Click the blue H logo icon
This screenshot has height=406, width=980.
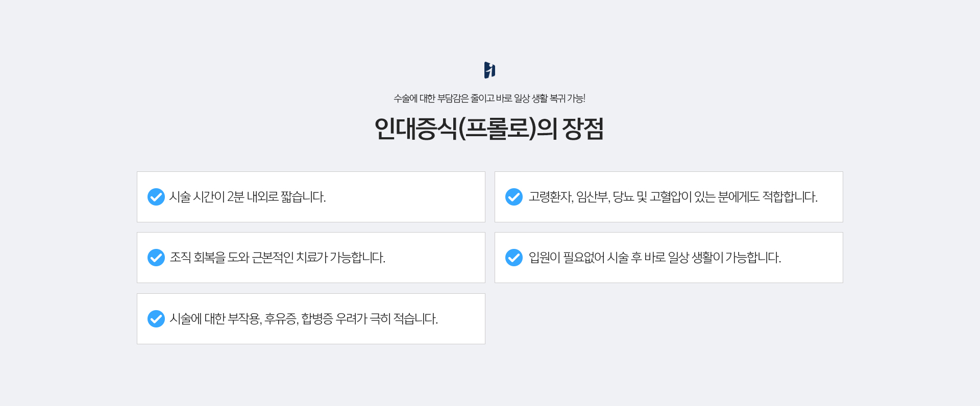click(x=489, y=70)
